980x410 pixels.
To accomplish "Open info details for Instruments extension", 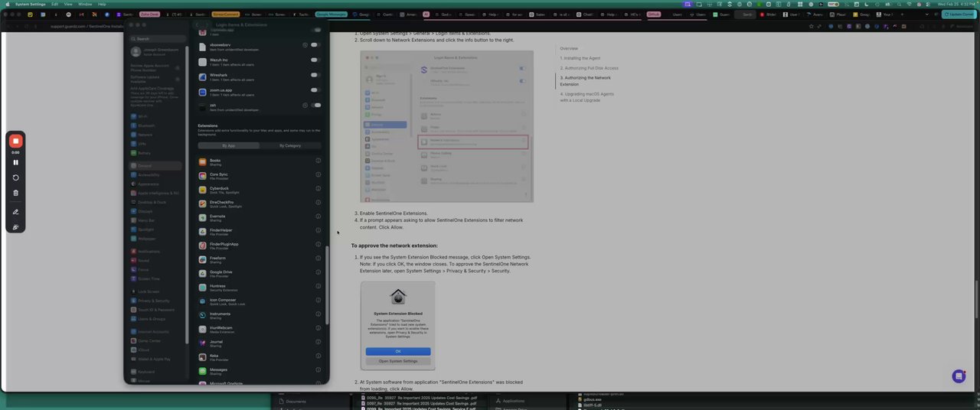I will tap(318, 314).
